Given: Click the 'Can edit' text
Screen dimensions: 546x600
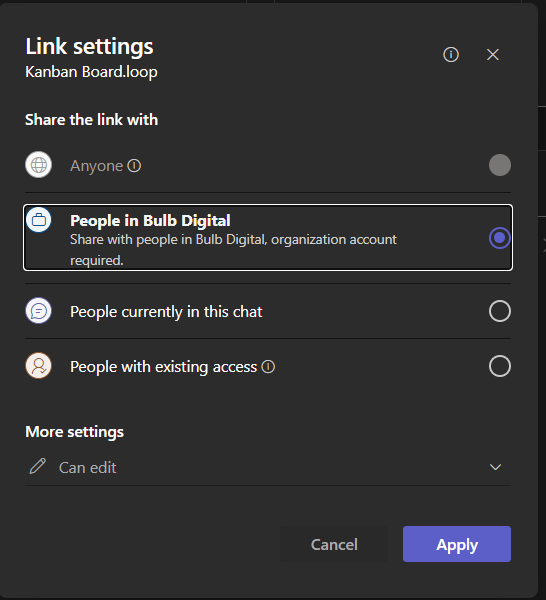Looking at the screenshot, I should tap(88, 468).
